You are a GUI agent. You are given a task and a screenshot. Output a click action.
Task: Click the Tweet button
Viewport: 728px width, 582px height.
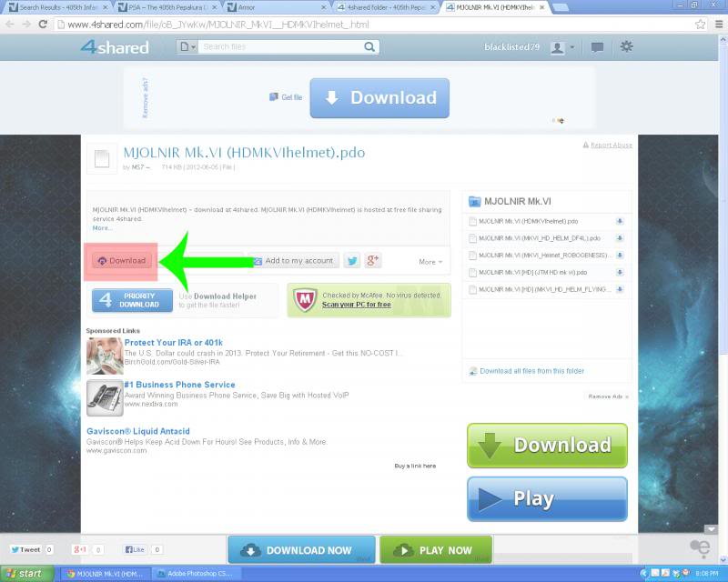pos(26,549)
